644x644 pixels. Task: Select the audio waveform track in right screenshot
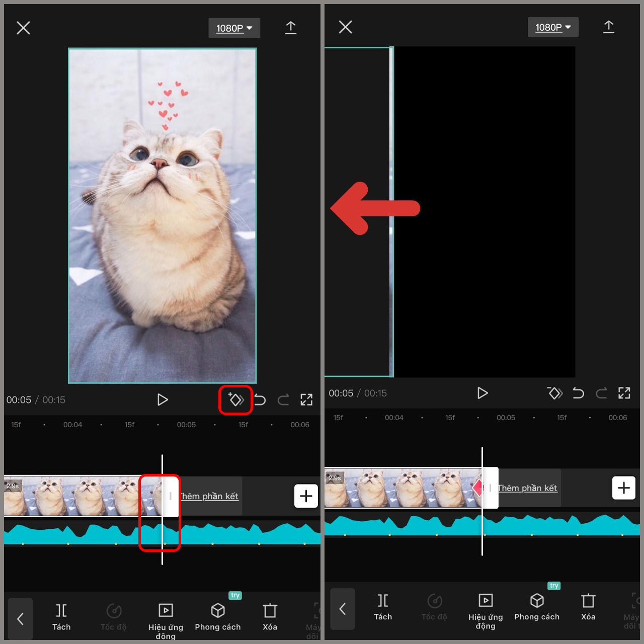pyautogui.click(x=482, y=526)
